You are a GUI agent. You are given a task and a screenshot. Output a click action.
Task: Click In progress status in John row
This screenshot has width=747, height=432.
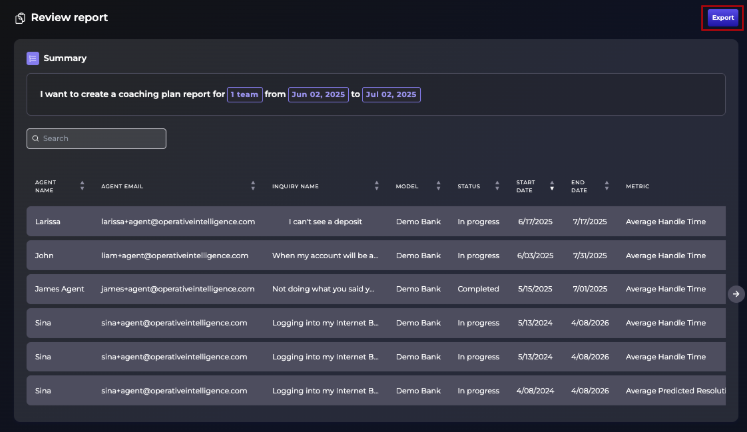[478, 255]
